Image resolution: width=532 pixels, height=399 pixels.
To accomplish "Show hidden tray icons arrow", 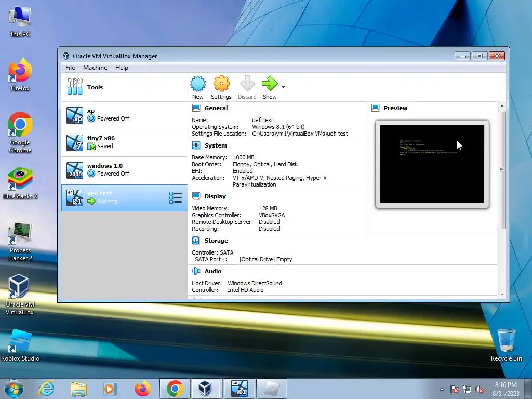I will pos(442,389).
